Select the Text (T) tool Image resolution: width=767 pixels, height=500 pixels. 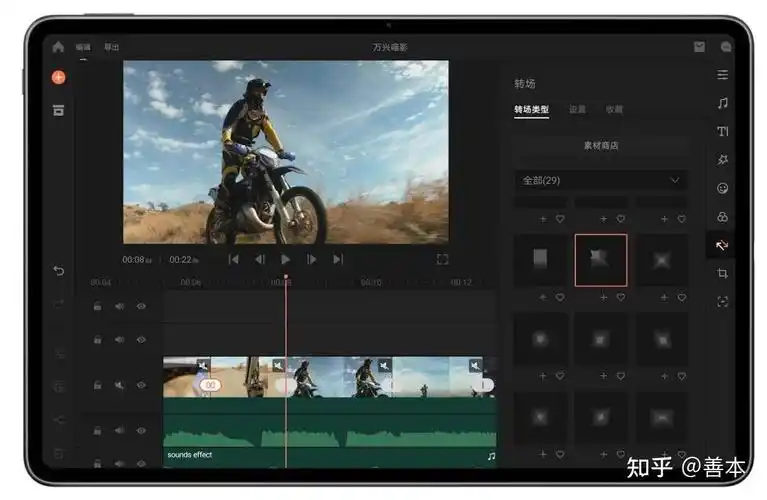(x=722, y=131)
